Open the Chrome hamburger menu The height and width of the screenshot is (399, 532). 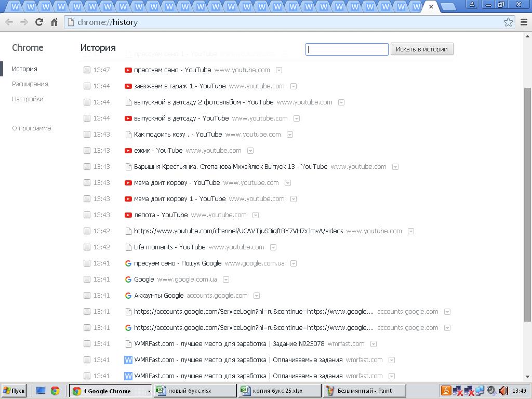click(524, 22)
